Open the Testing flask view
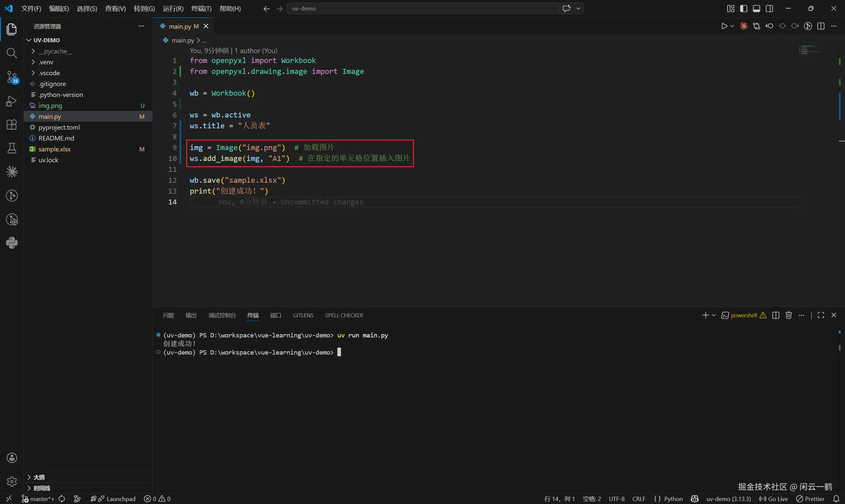845x504 pixels. click(x=12, y=148)
